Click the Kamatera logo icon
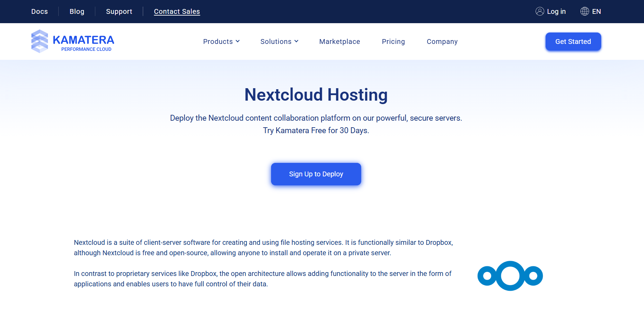Viewport: 644px width, 314px height. pos(40,41)
